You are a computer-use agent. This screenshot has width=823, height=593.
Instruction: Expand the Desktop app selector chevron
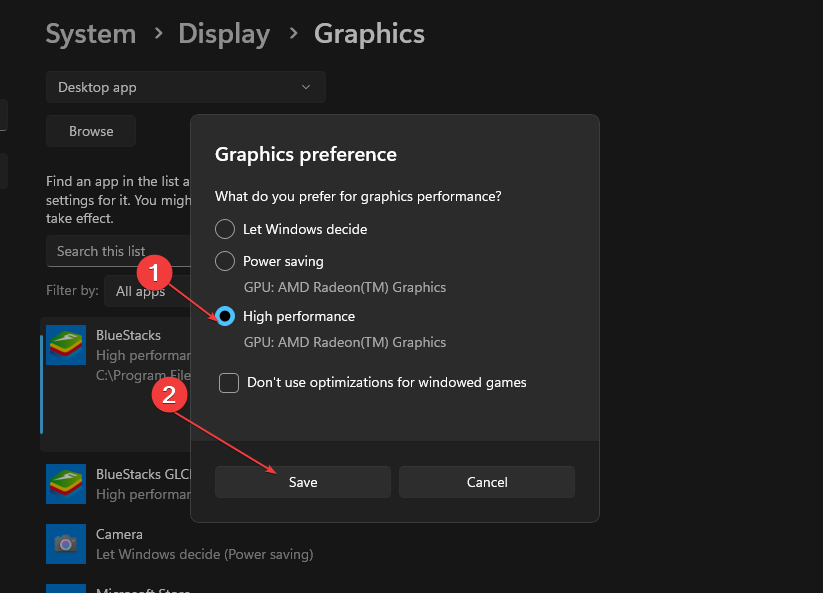(x=306, y=87)
